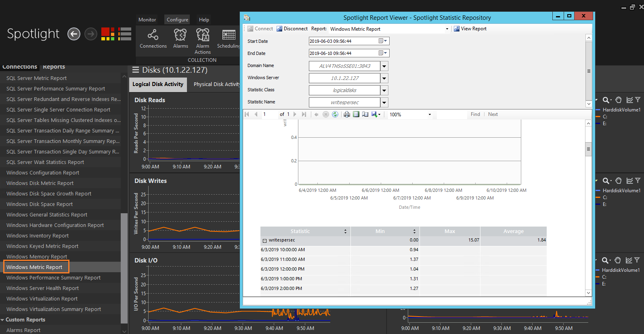Collapse the writespersec row in table
Image resolution: width=644 pixels, height=334 pixels.
pyautogui.click(x=265, y=241)
